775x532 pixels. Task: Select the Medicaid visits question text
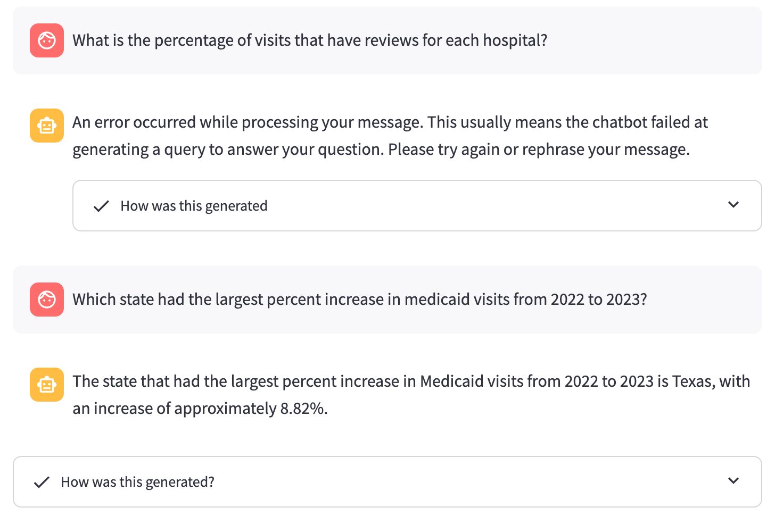pos(359,300)
